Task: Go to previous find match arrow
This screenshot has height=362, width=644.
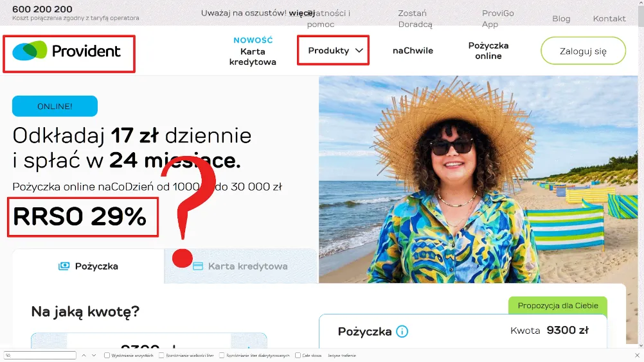Action: [x=84, y=356]
